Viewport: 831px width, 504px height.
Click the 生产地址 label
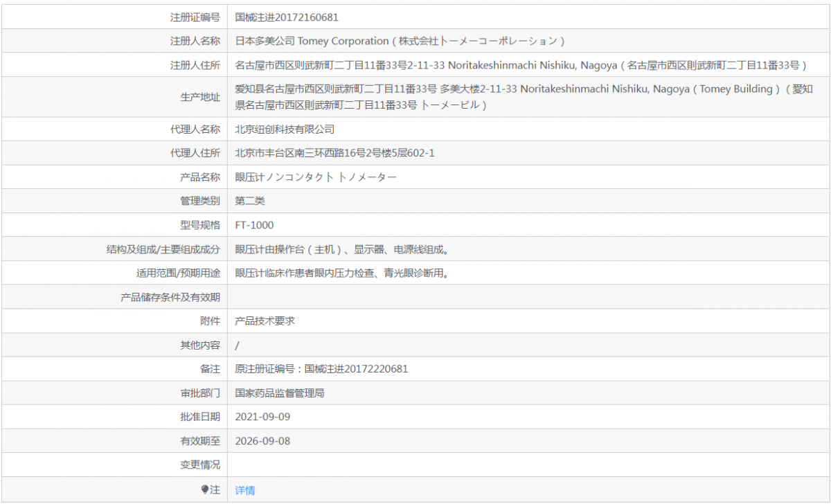(200, 97)
